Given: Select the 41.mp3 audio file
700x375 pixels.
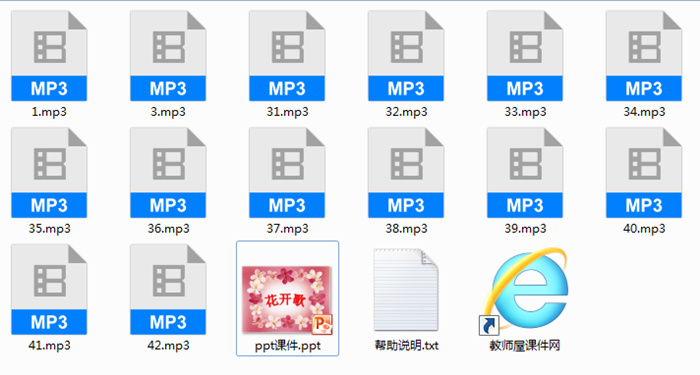Looking at the screenshot, I should pos(49,290).
